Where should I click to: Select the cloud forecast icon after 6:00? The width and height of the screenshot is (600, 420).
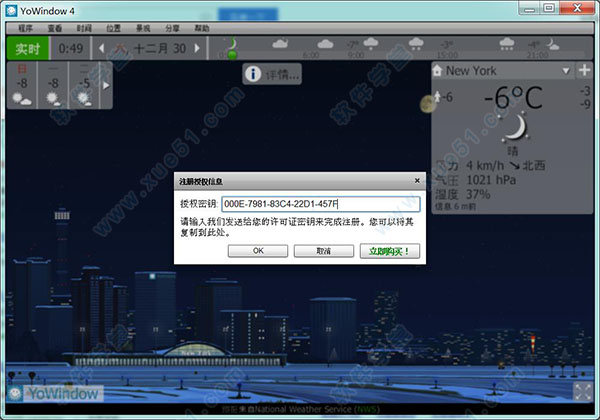coord(325,44)
